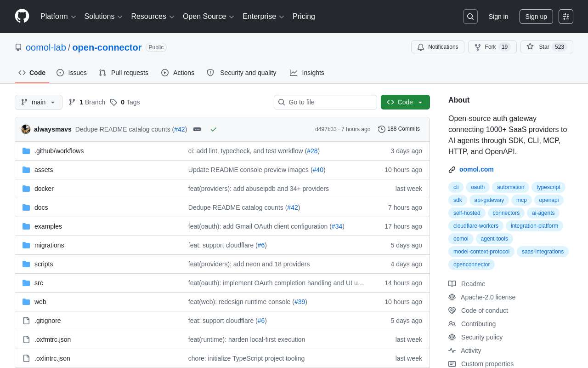This screenshot has height=368, width=588.
Task: Open the appearance settings sliders icon
Action: coord(566,17)
